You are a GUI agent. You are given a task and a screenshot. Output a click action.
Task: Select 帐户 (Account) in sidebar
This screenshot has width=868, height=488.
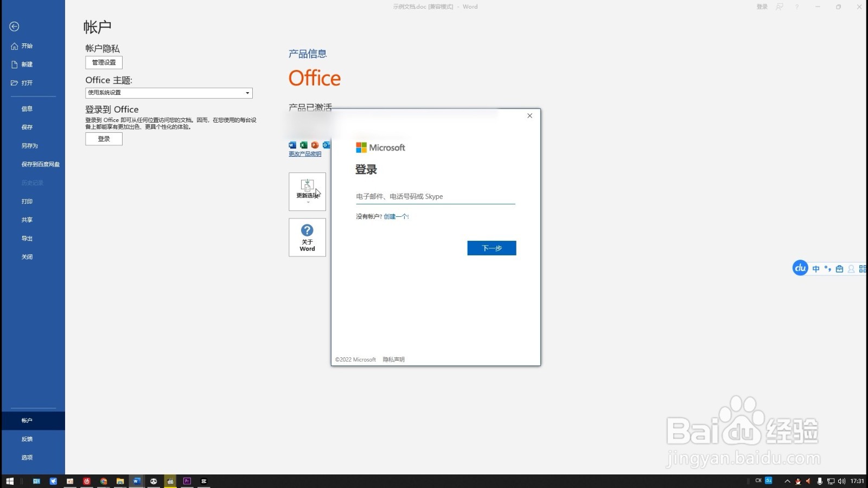(x=33, y=420)
